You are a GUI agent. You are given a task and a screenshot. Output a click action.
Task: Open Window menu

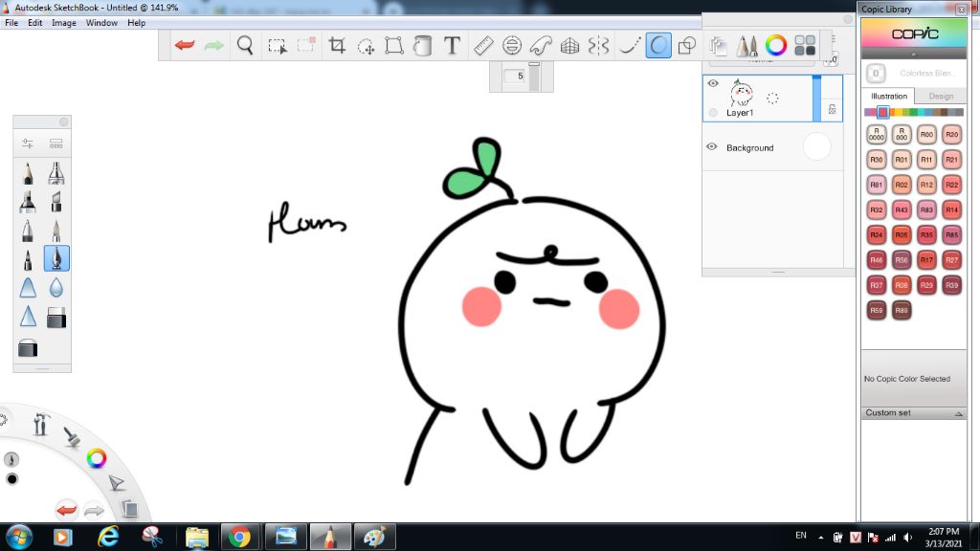(101, 23)
